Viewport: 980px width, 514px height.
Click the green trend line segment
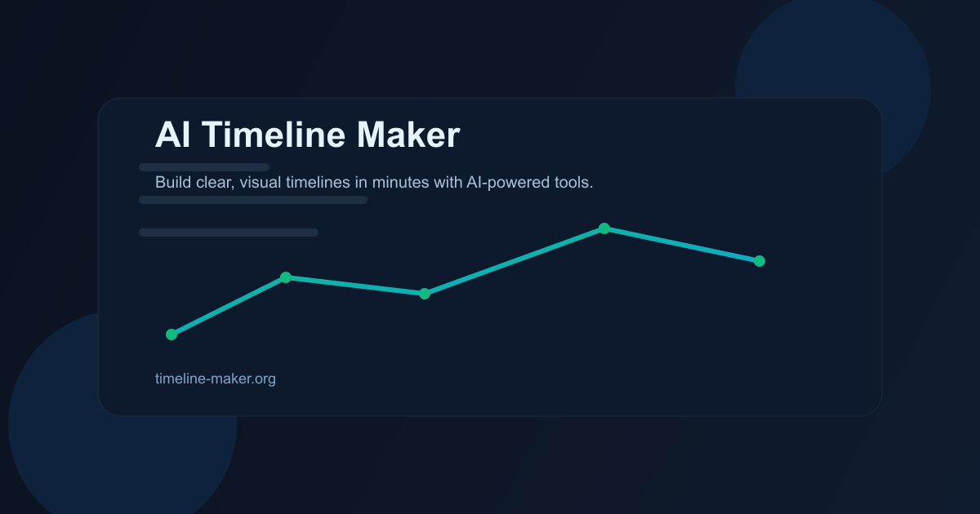point(514,261)
